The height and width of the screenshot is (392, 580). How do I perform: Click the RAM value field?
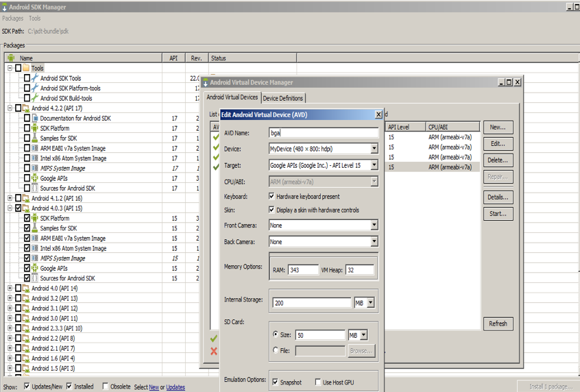click(x=303, y=270)
